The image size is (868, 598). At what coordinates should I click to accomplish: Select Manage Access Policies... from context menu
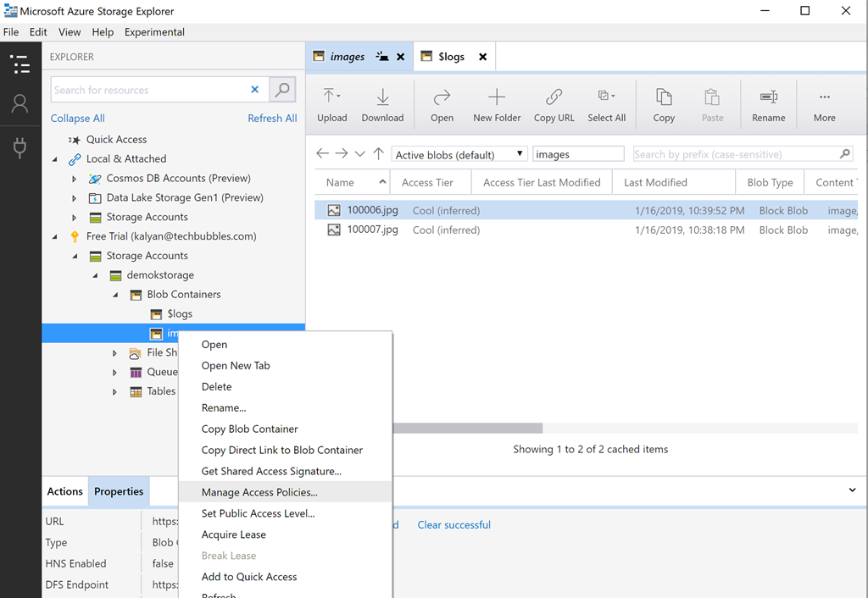point(285,492)
